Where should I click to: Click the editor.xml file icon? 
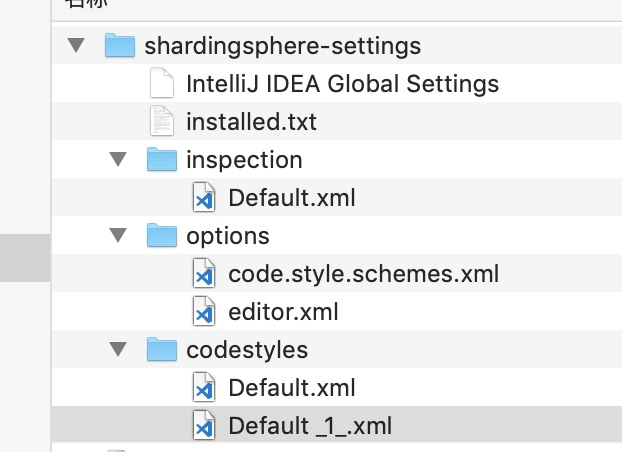(x=204, y=311)
